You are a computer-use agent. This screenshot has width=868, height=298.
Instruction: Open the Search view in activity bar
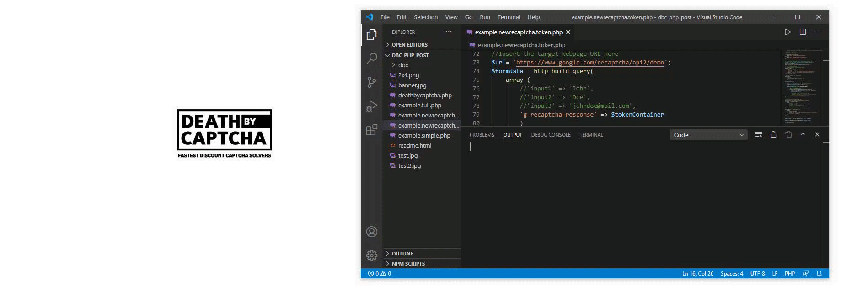[372, 59]
